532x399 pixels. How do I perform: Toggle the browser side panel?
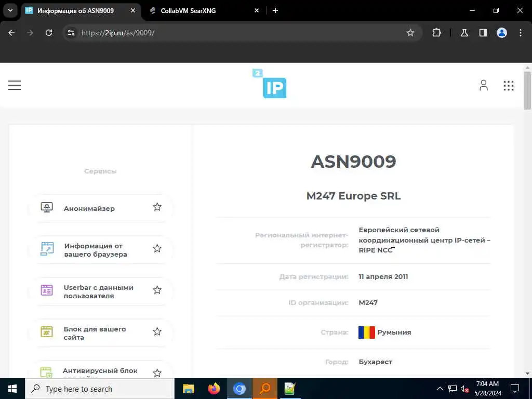(x=483, y=33)
